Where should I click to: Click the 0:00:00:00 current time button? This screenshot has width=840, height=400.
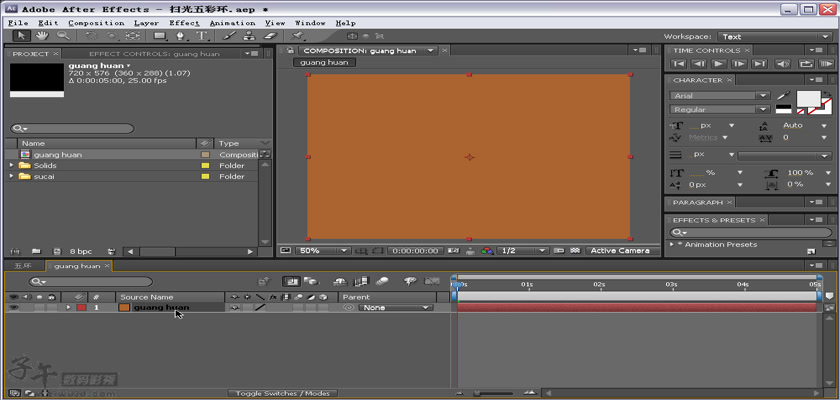click(416, 251)
